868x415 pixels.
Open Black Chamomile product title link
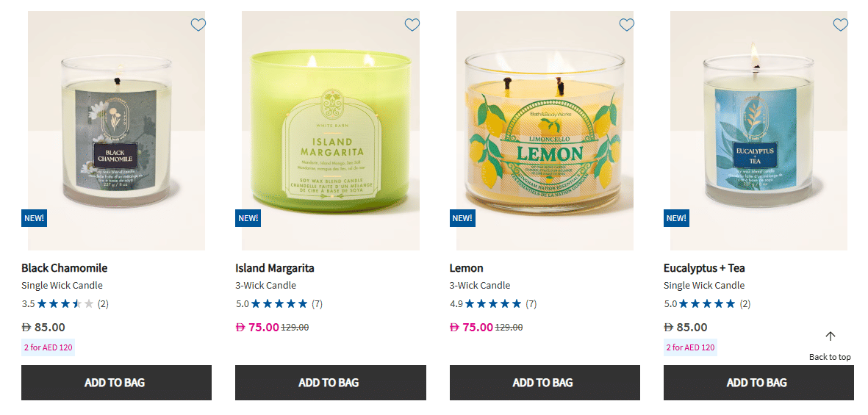coord(64,268)
